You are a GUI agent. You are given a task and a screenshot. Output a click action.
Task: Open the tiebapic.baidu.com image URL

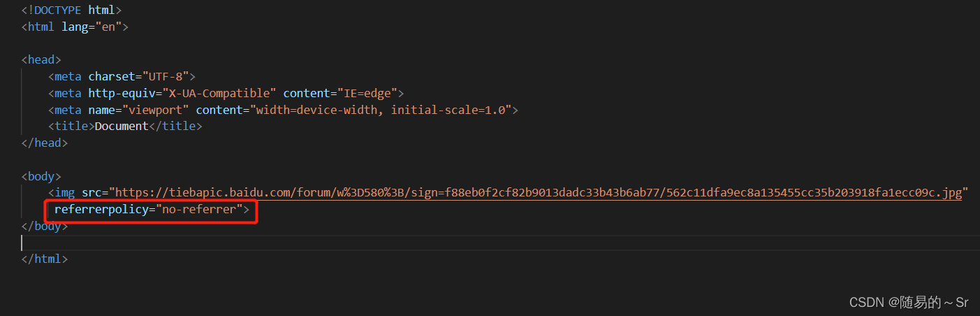pyautogui.click(x=538, y=193)
